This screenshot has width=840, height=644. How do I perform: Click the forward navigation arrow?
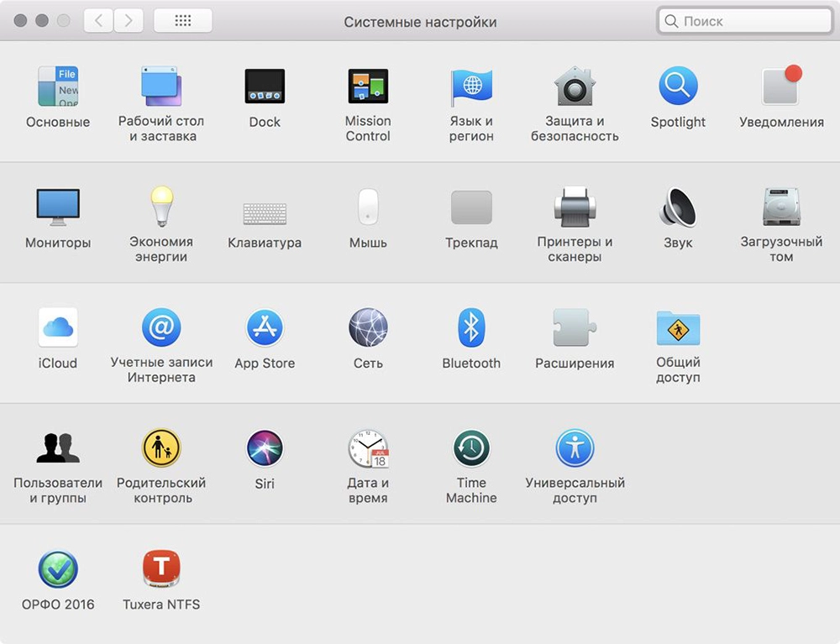coord(128,21)
